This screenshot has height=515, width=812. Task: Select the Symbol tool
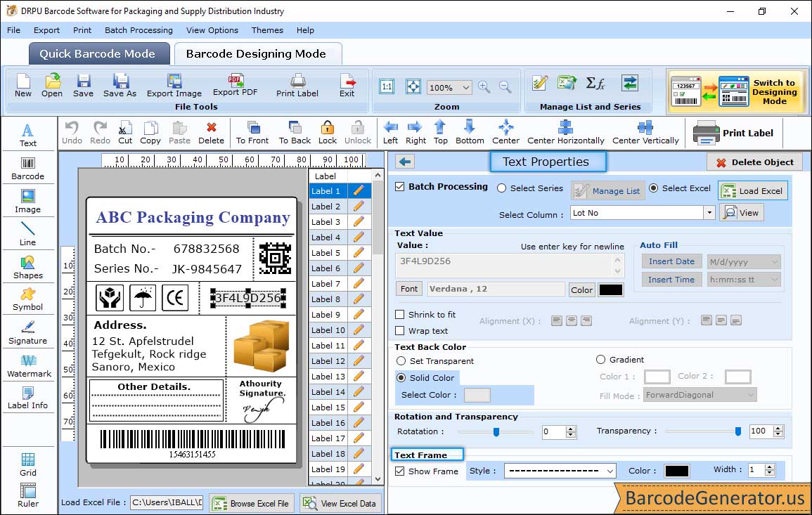click(x=28, y=300)
